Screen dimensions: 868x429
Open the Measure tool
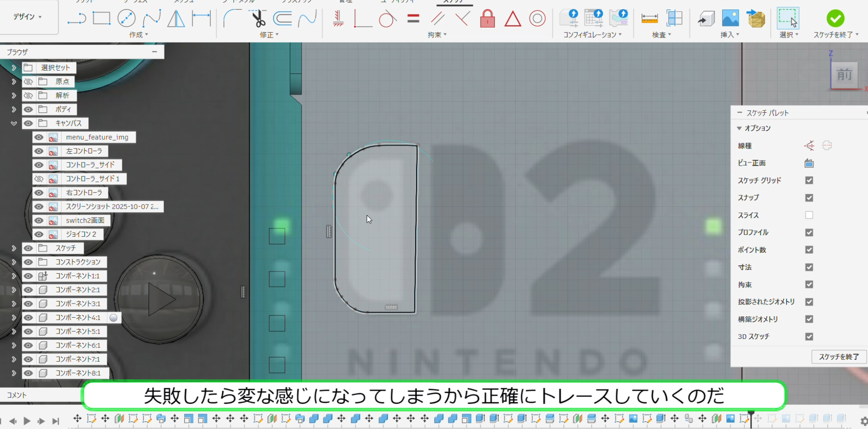(x=649, y=19)
